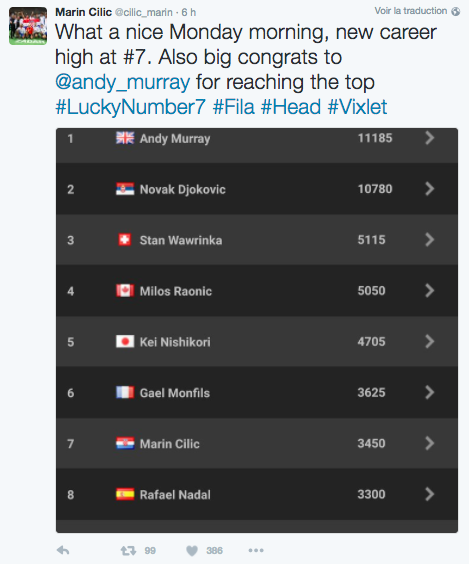
Task: Expand Novak Djokovic's ranking details chevron
Action: click(x=429, y=188)
